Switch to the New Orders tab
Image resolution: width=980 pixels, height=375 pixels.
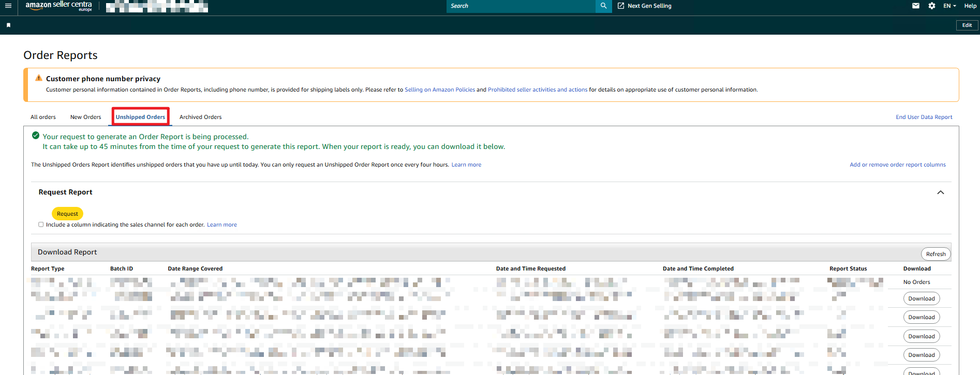click(85, 117)
